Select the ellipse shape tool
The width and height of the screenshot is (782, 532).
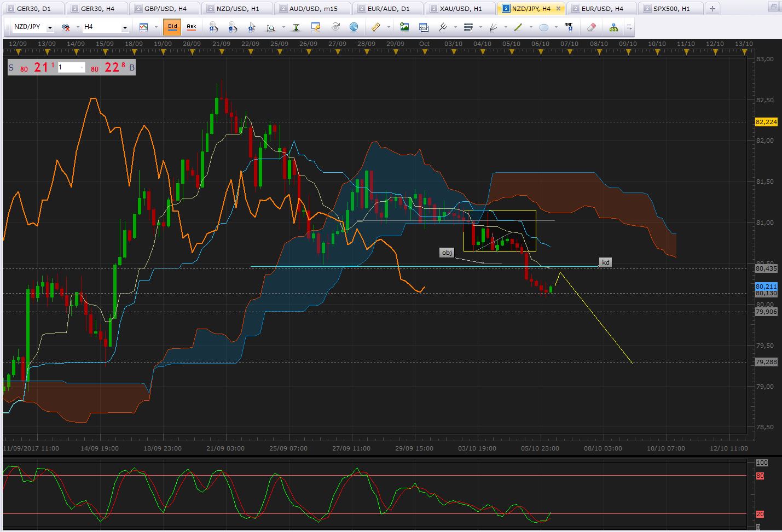tap(543, 27)
